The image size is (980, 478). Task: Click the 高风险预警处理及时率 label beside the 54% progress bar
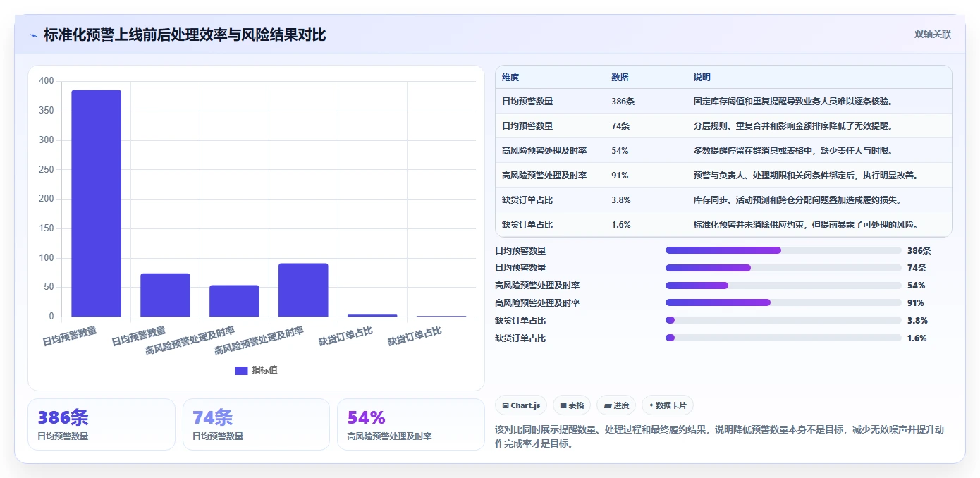pos(537,286)
